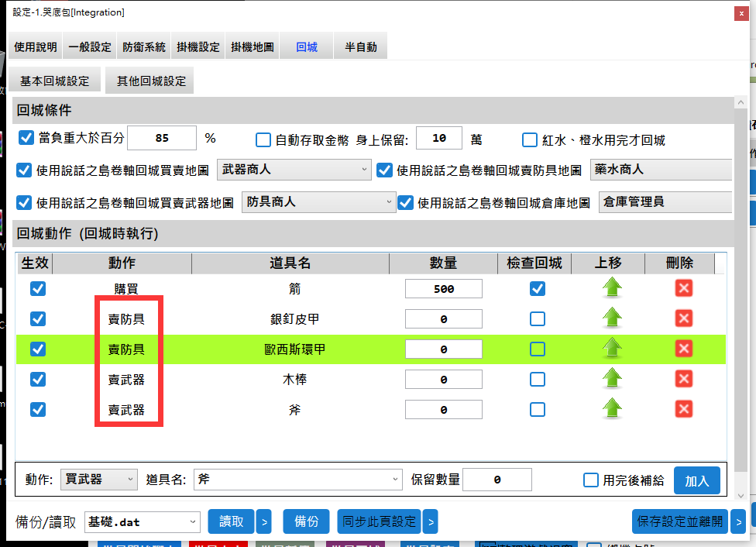Enable 自動存取金幣 checkbox
The image size is (756, 547).
(x=263, y=140)
